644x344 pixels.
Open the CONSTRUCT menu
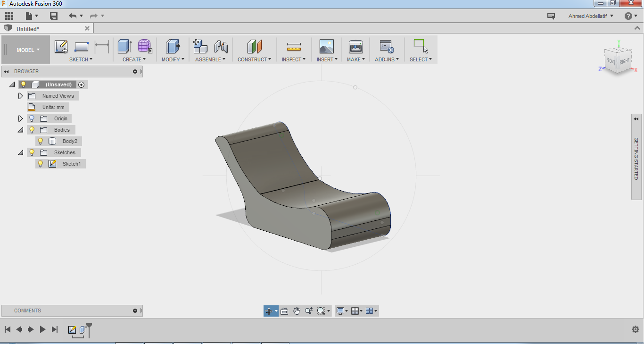[x=255, y=59]
